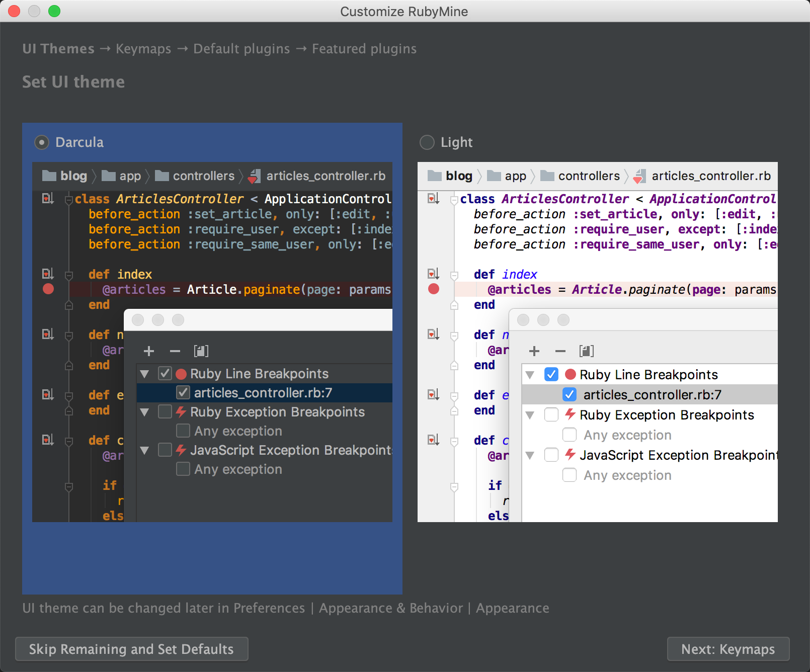Toggle JavaScript Exception Breakpoints checkbox, Light preview
The image size is (810, 672).
pos(551,455)
